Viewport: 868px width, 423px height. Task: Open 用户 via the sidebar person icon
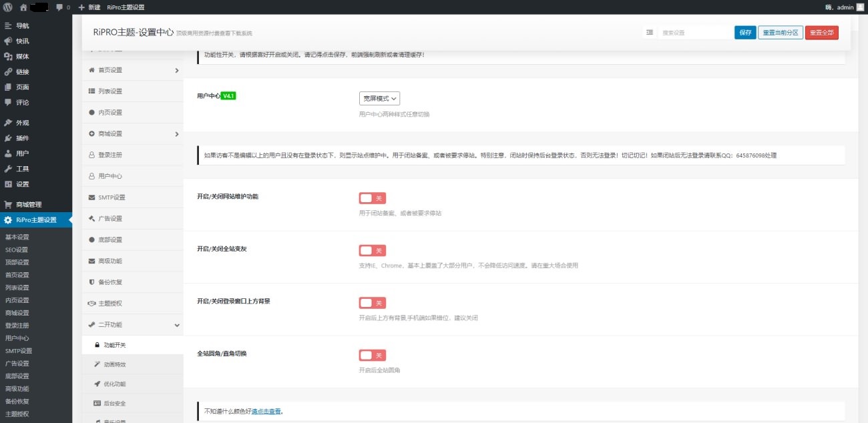(x=8, y=153)
